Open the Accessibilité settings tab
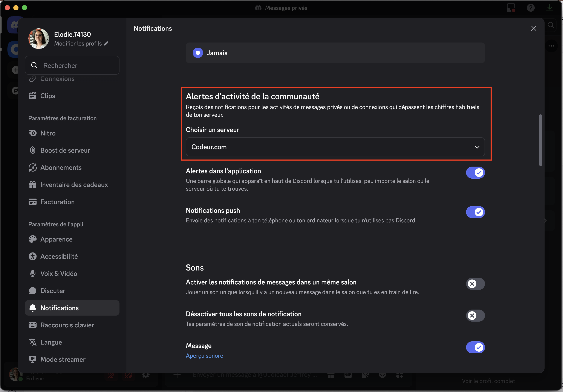The height and width of the screenshot is (392, 563). point(59,256)
